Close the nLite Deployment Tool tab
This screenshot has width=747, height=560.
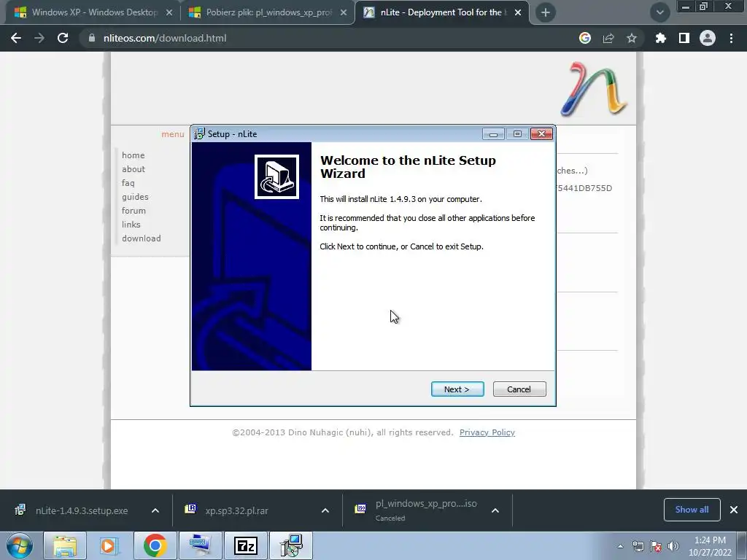coord(518,12)
